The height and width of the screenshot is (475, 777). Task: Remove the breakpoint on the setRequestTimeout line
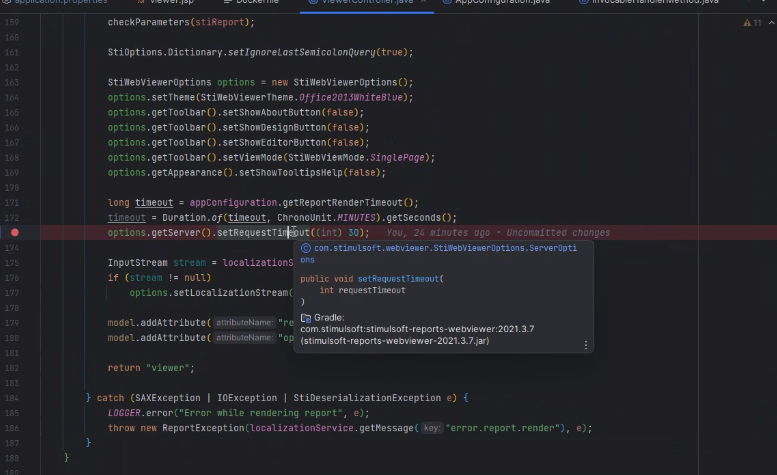coord(15,232)
